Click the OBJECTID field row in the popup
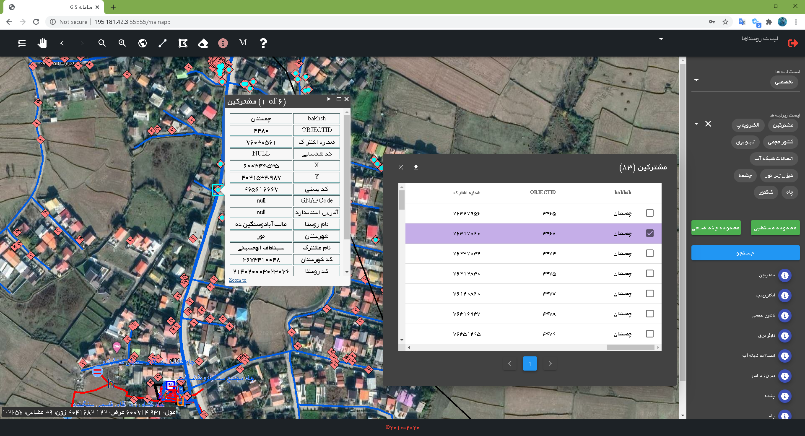The width and height of the screenshot is (805, 436). pyautogui.click(x=284, y=130)
